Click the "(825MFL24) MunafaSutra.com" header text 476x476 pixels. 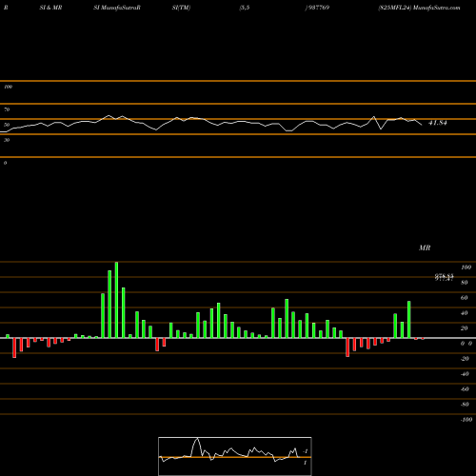419,8
